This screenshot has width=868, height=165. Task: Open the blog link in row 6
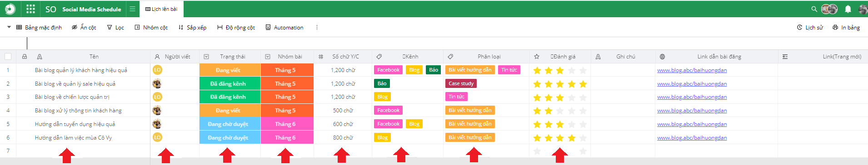click(692, 138)
